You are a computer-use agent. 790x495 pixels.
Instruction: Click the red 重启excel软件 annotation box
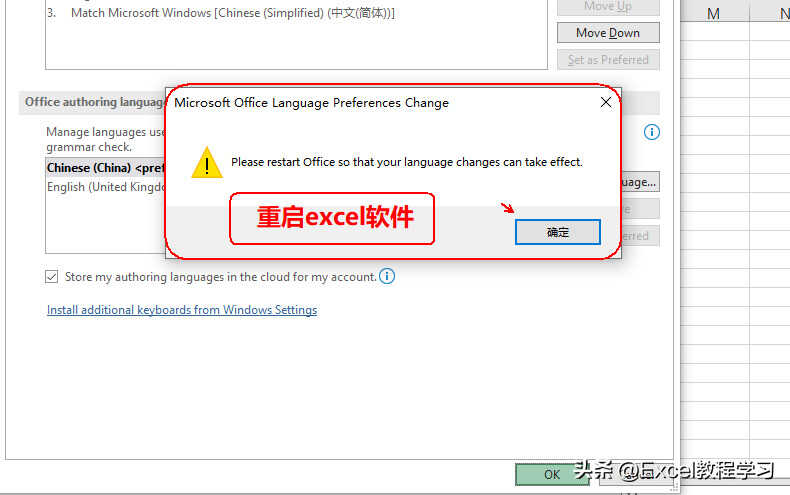coord(332,218)
